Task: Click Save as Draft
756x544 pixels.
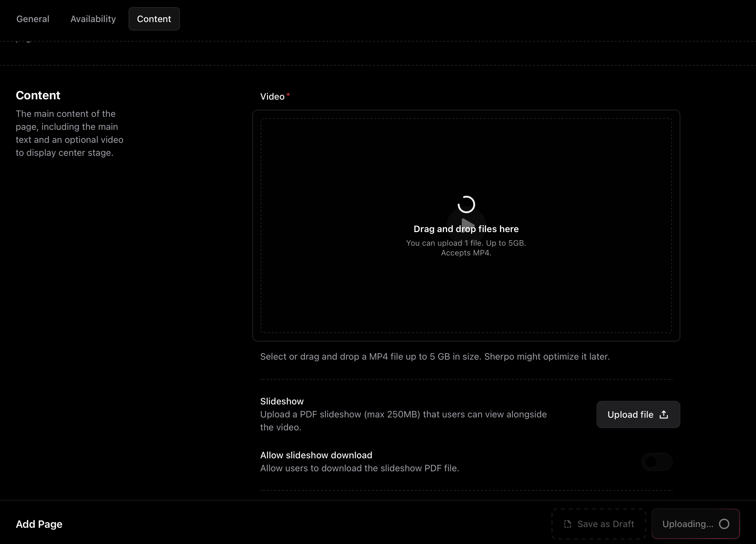Action: pyautogui.click(x=599, y=524)
